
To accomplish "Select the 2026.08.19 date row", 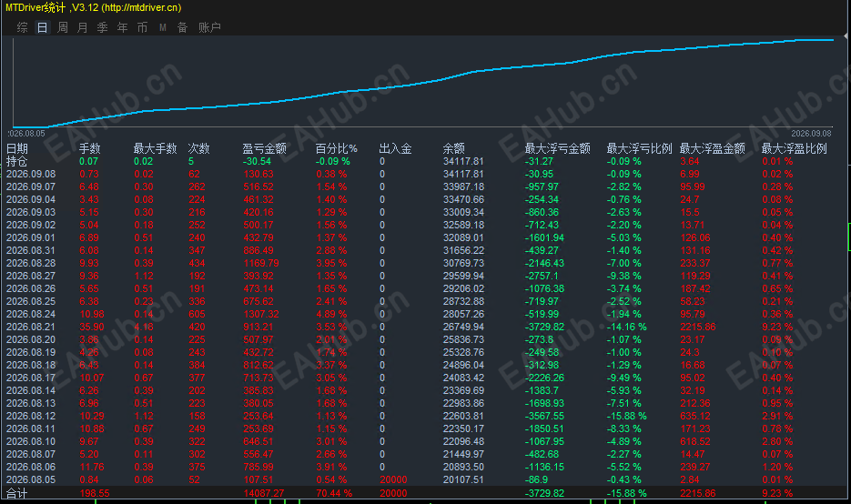I will click(x=423, y=353).
